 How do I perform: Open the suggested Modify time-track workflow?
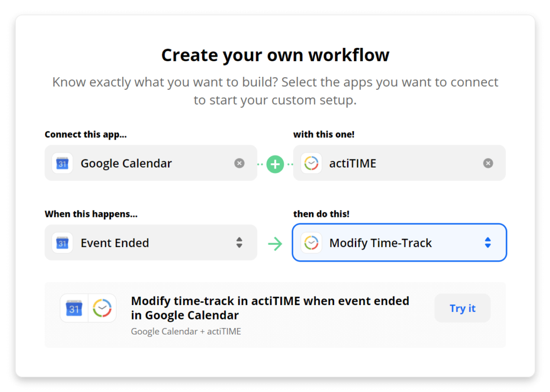click(270, 308)
